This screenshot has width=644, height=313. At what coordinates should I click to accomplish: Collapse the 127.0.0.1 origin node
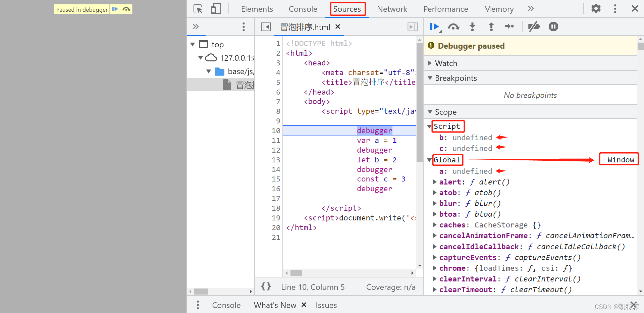201,58
